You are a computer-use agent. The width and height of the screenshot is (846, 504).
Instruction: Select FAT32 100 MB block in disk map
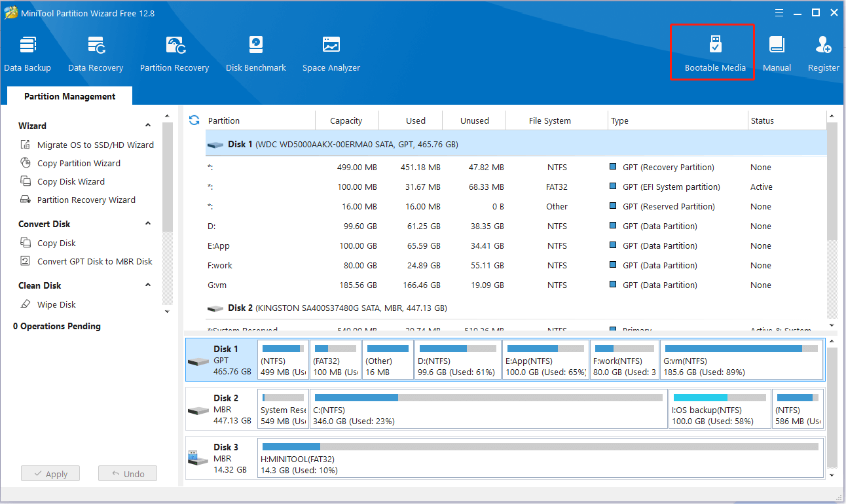point(336,360)
